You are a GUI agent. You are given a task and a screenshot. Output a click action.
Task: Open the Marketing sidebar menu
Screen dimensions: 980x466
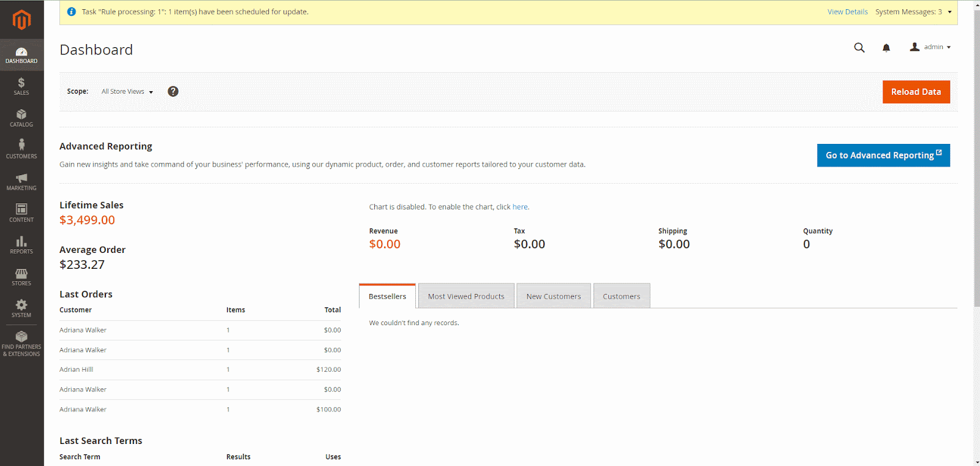[x=21, y=182]
